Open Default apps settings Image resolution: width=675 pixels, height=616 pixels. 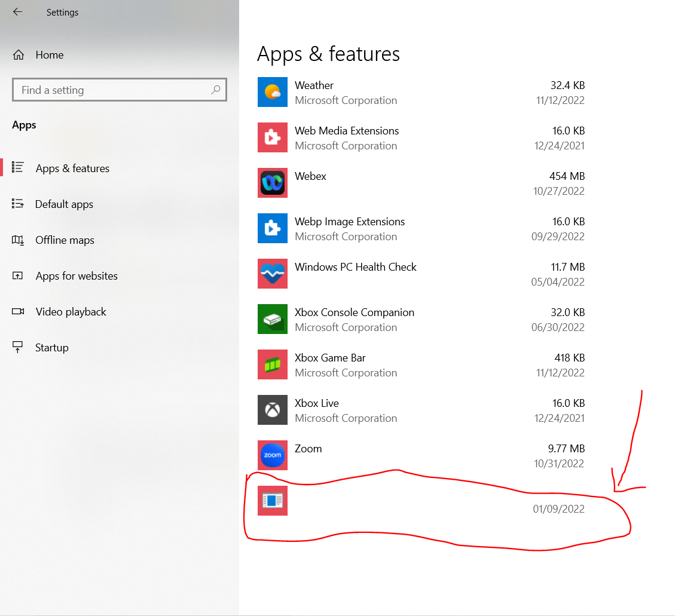point(64,204)
